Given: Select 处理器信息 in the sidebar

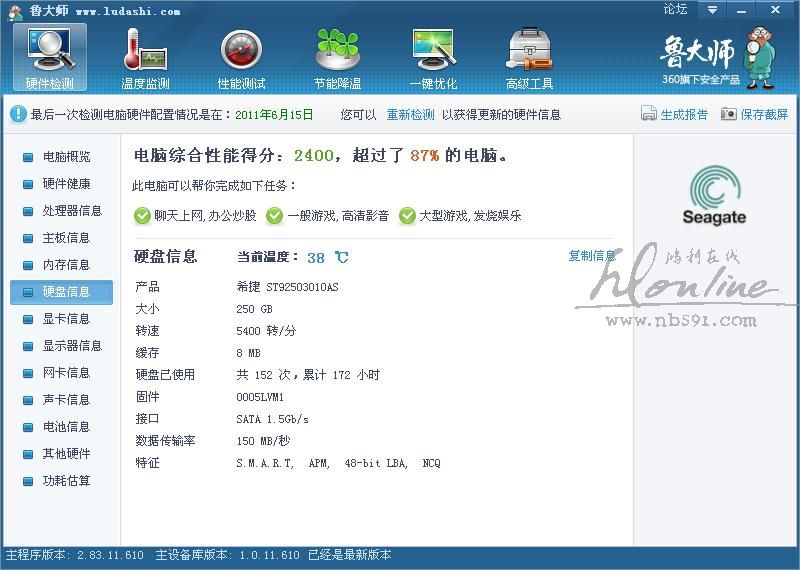Looking at the screenshot, I should point(61,210).
